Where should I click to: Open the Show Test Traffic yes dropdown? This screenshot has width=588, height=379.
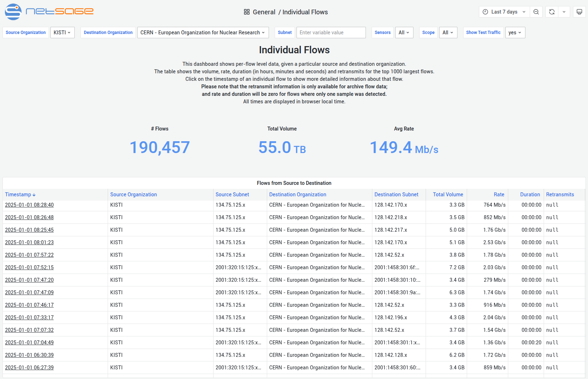515,33
